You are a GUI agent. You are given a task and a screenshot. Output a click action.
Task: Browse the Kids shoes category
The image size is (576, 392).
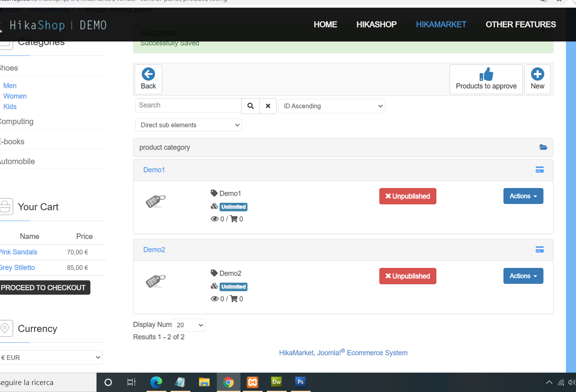pos(10,107)
